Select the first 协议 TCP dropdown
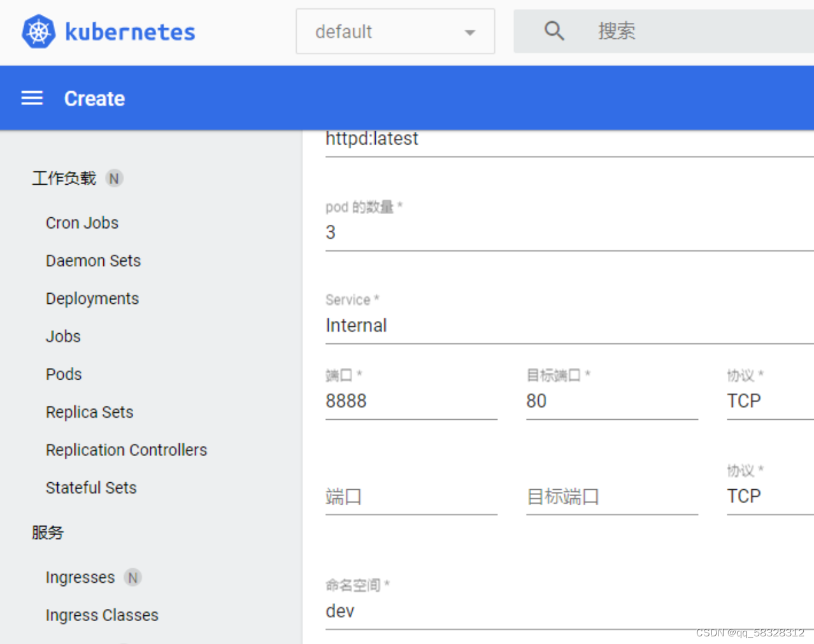The image size is (814, 644). [744, 401]
